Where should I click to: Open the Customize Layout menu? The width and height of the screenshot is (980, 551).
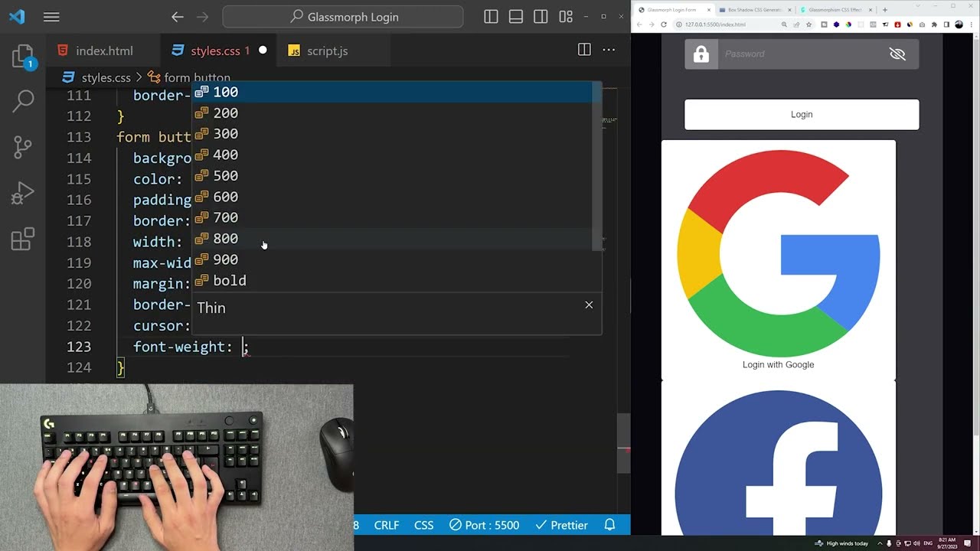pos(566,17)
